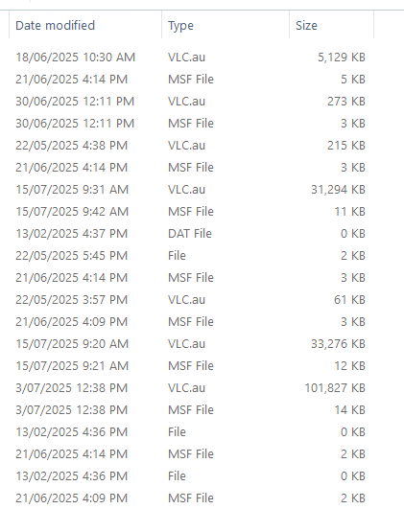Screen dimensions: 404x532
Task: Select the MSF File modified 30/06/2025 12:11 PM
Action: point(190,123)
